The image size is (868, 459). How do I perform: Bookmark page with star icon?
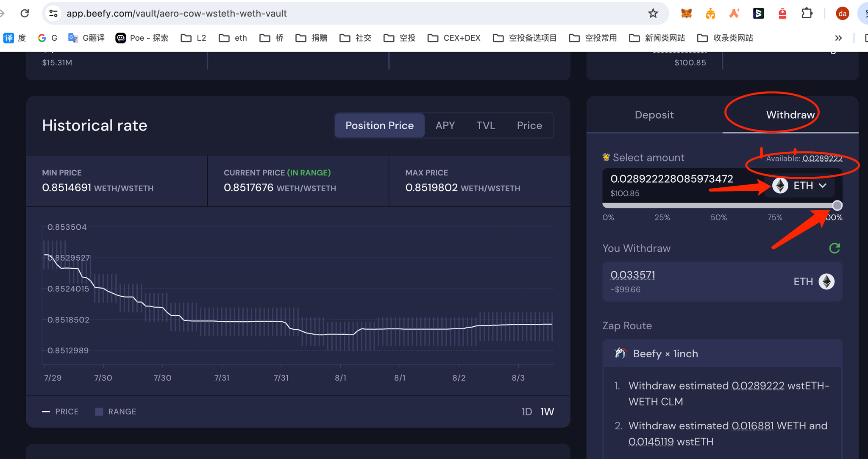pyautogui.click(x=653, y=14)
